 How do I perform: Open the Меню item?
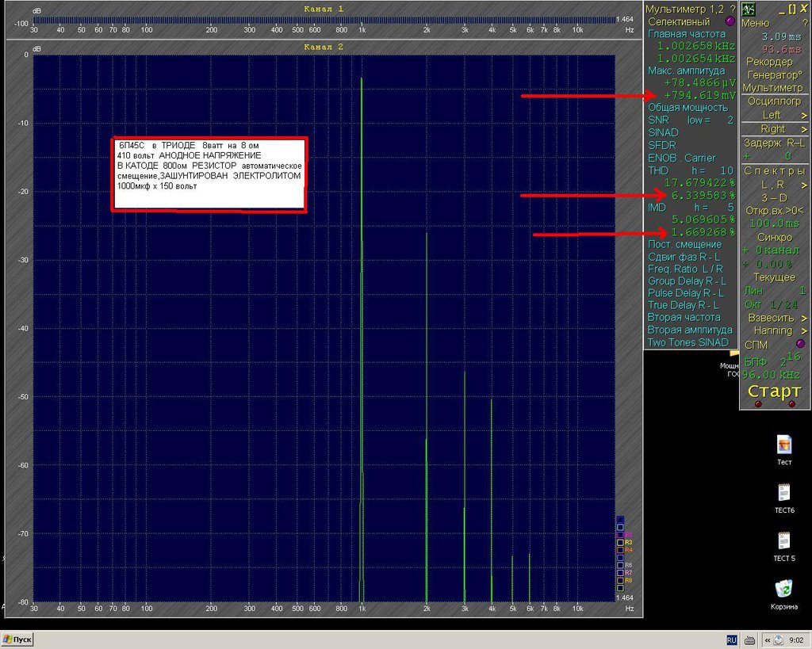point(756,23)
